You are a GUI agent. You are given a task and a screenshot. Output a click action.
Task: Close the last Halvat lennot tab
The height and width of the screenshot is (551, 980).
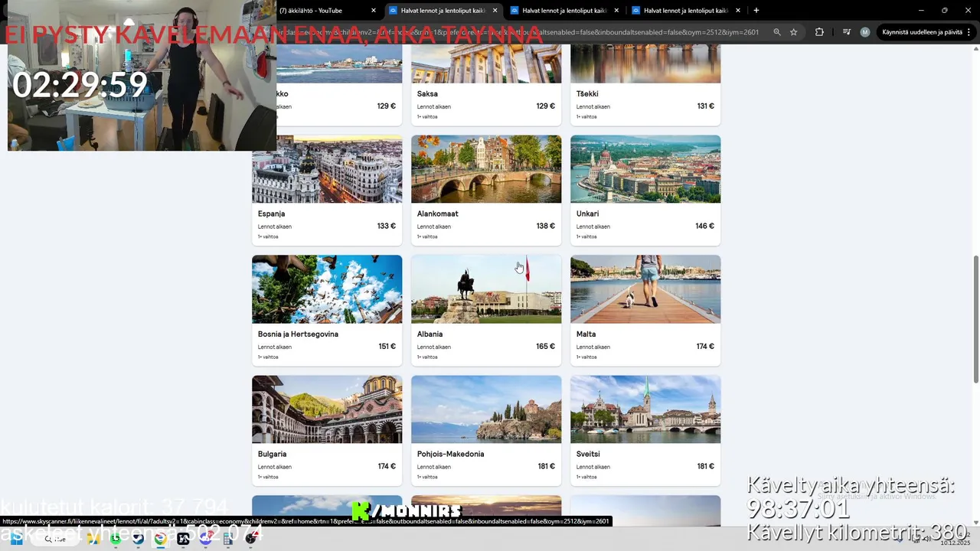coord(738,11)
